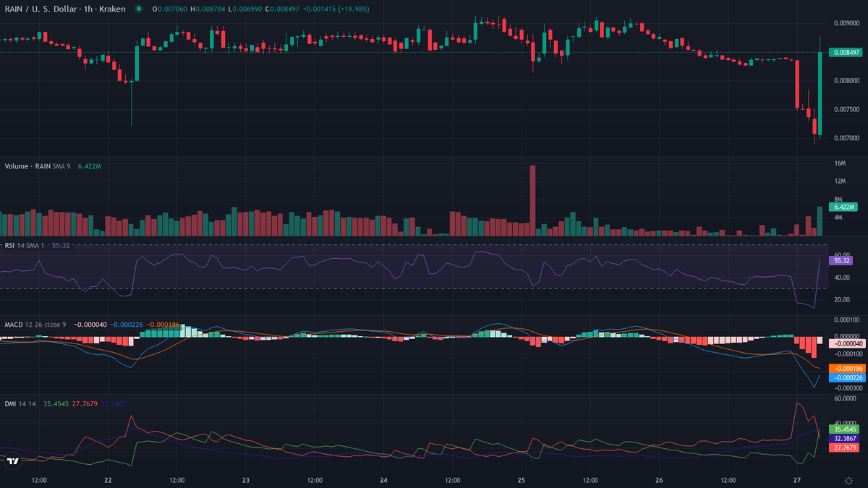Click the TradingView logo badge

pos(12,461)
